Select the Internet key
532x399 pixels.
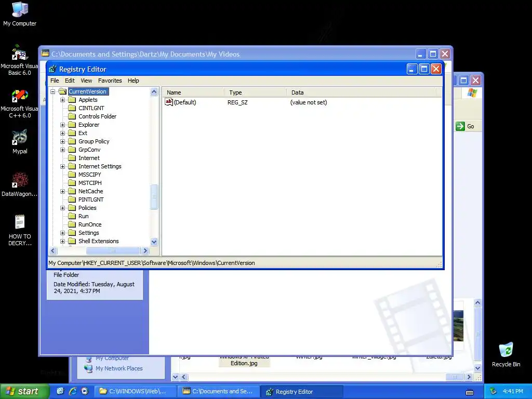pos(89,158)
